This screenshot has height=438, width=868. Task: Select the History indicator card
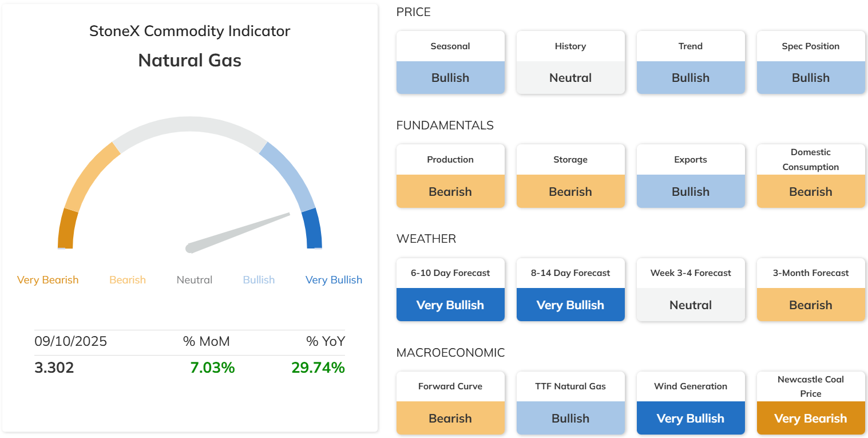point(570,62)
